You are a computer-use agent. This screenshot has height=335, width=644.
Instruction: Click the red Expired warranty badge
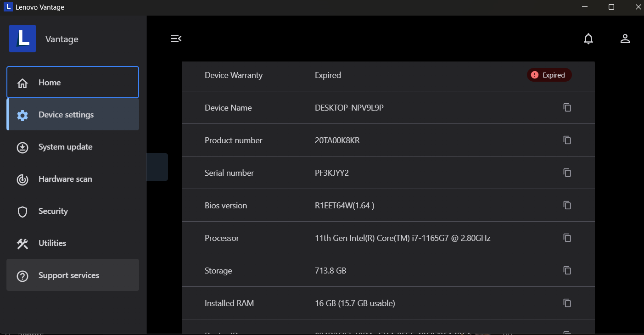pos(549,75)
